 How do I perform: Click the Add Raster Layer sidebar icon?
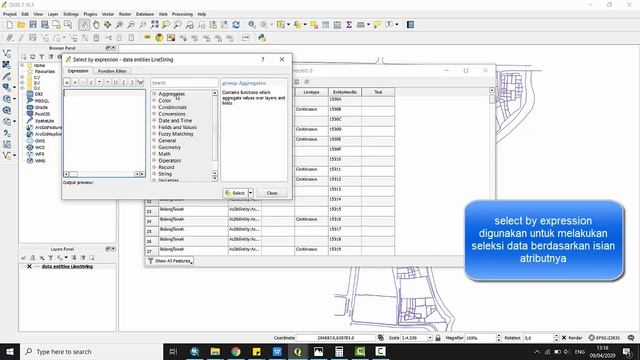coord(7,65)
